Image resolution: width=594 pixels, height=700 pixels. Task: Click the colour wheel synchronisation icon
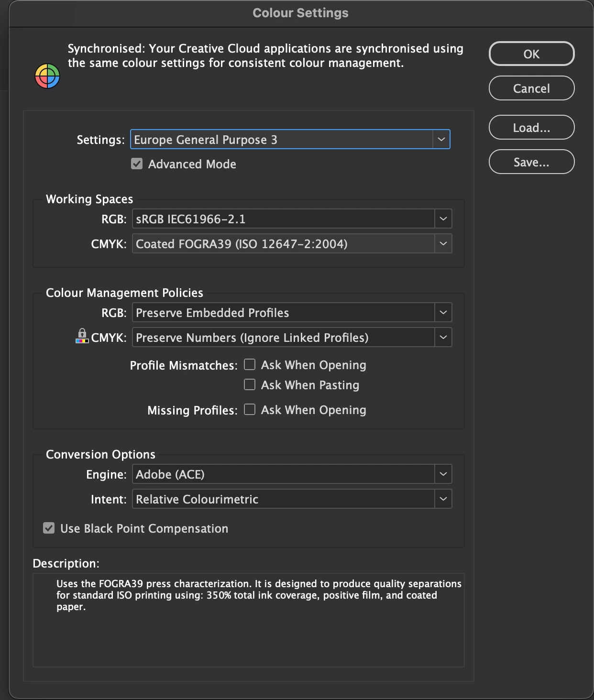coord(47,76)
